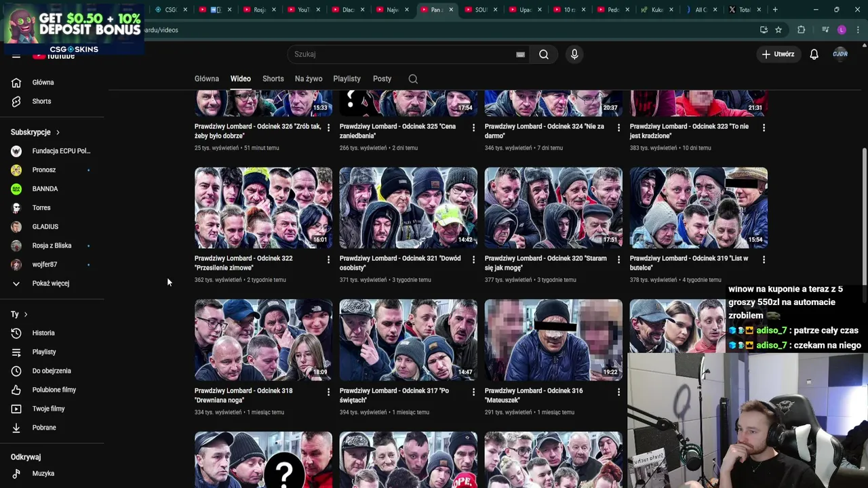Open the Playlisty channel tab

coord(347,79)
